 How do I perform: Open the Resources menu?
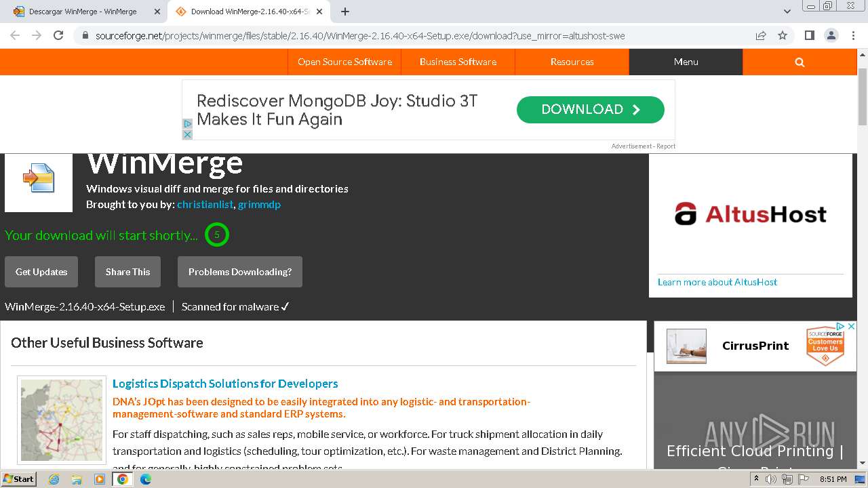(x=572, y=62)
